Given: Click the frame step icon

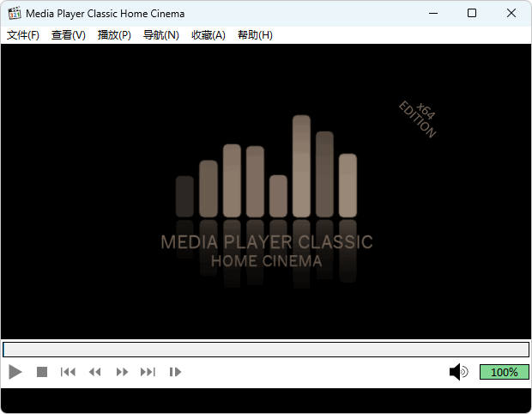Looking at the screenshot, I should [175, 372].
